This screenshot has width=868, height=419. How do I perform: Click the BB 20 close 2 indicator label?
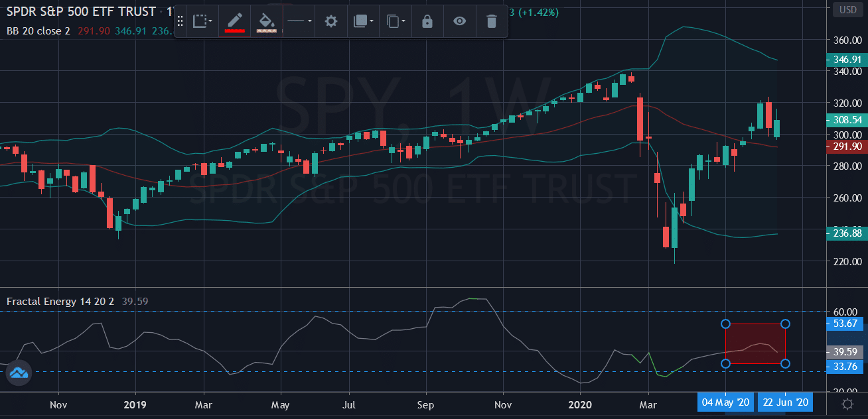click(39, 30)
